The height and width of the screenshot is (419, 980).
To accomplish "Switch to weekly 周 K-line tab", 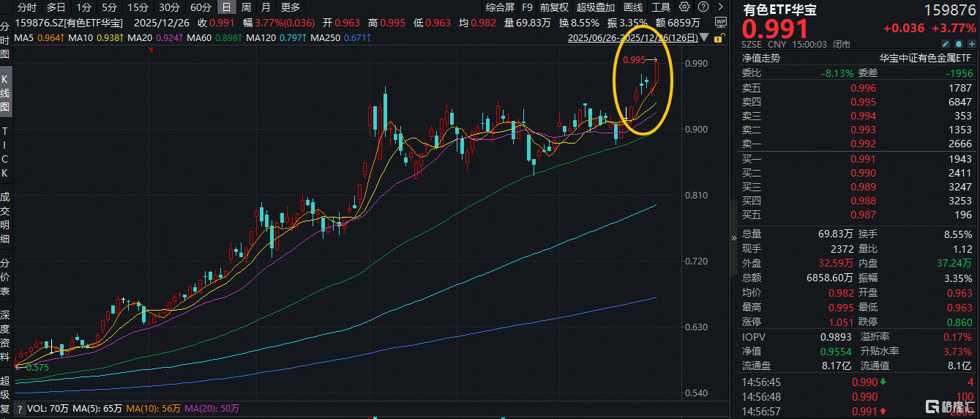I will (246, 7).
